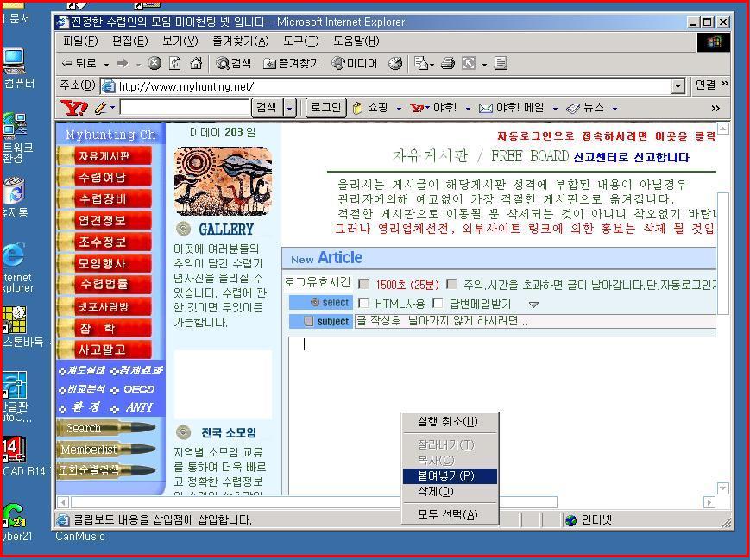Tick the 1500초 (25분) checkbox
The image size is (750, 560).
363,284
